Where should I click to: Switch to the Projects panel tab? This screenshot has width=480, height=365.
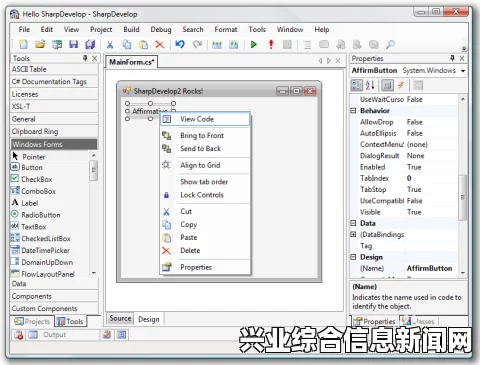(x=32, y=322)
